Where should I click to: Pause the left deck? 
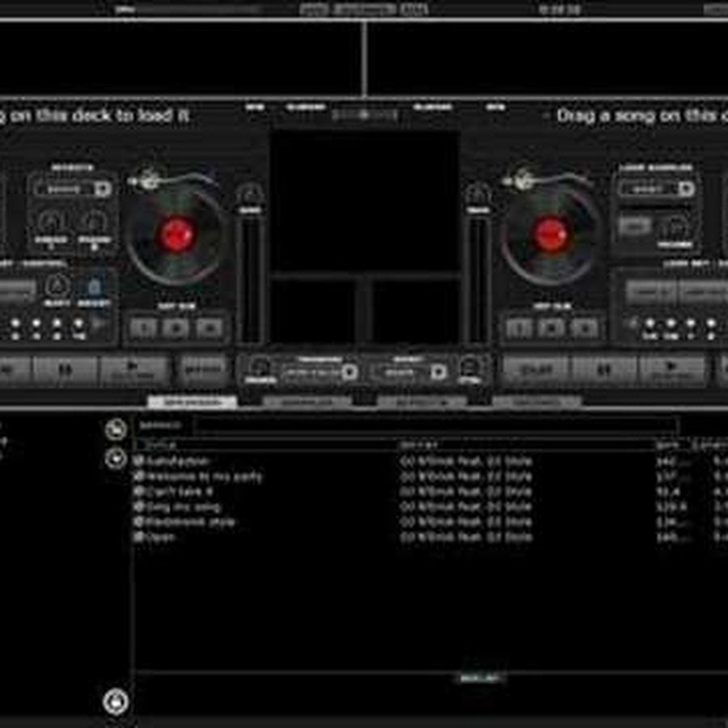[65, 370]
